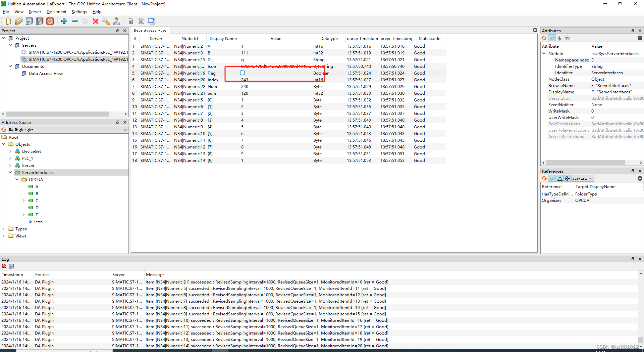Select the Icon variable in the address space

click(x=38, y=222)
